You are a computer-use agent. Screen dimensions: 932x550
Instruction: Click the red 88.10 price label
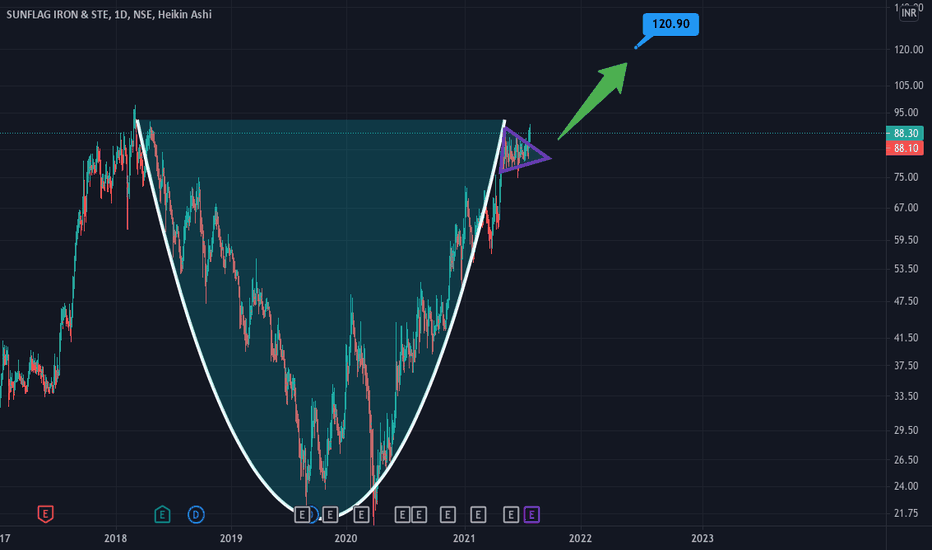[x=905, y=148]
